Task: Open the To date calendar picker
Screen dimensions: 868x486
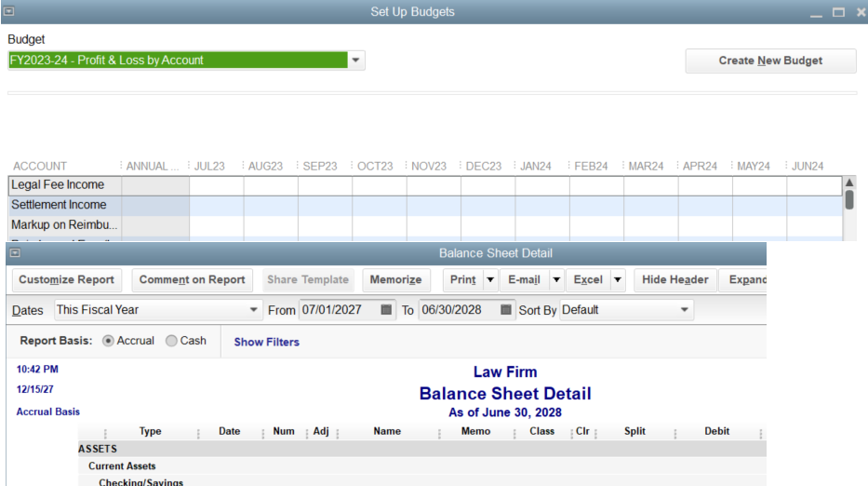Action: click(x=506, y=310)
